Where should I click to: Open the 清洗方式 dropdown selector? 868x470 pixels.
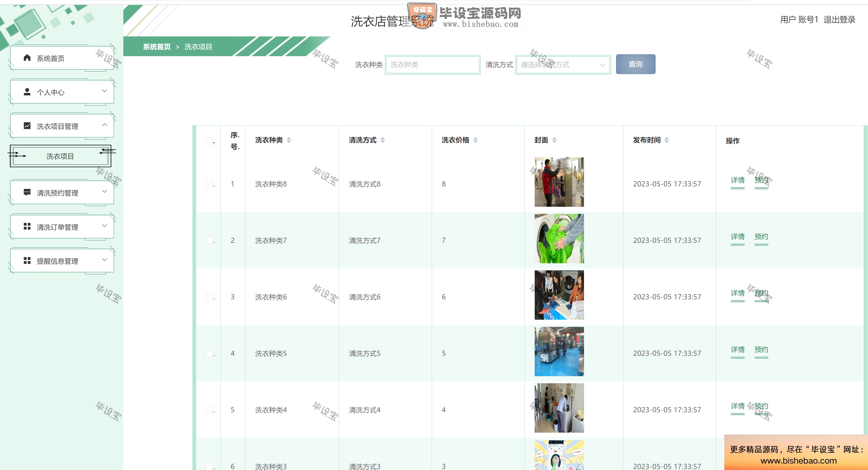click(x=563, y=65)
